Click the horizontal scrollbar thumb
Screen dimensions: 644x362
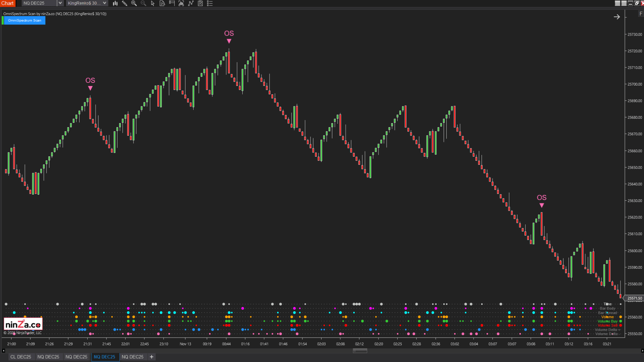(360, 351)
